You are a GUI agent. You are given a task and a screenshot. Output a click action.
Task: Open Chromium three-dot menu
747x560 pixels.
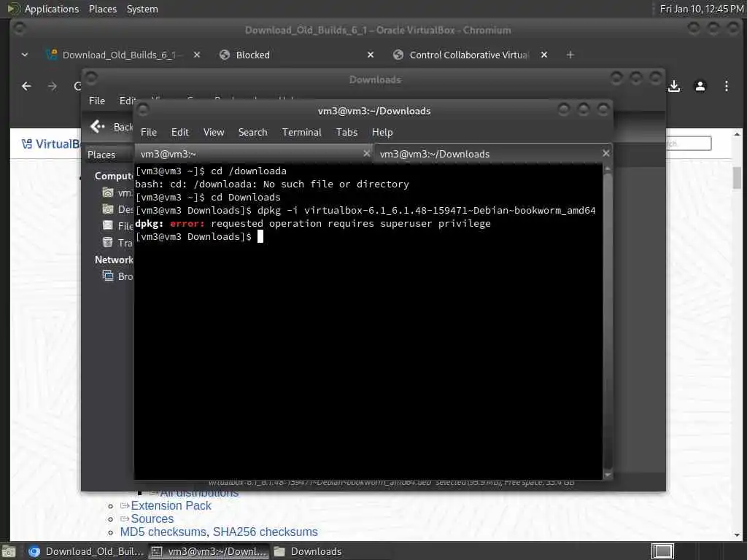pos(727,86)
